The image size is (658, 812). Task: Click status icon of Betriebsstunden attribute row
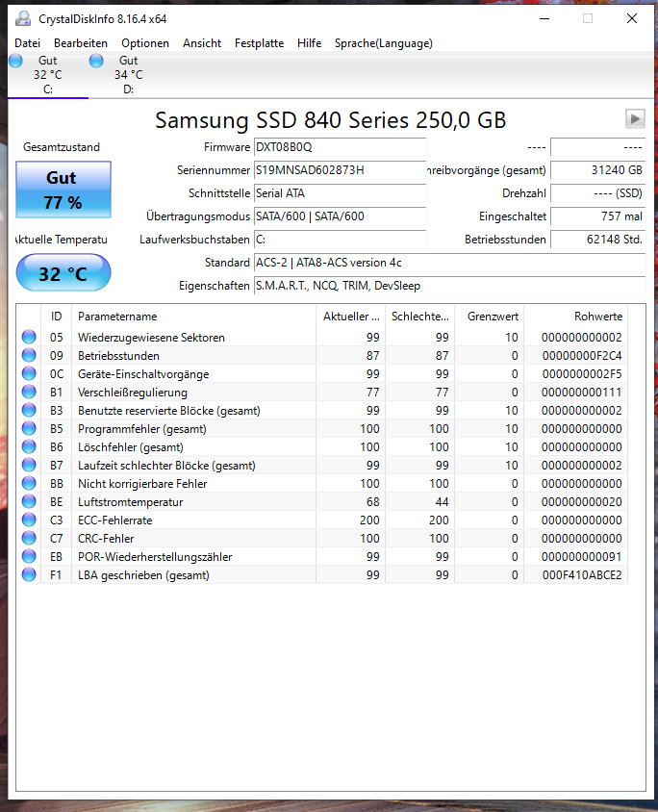tap(29, 355)
